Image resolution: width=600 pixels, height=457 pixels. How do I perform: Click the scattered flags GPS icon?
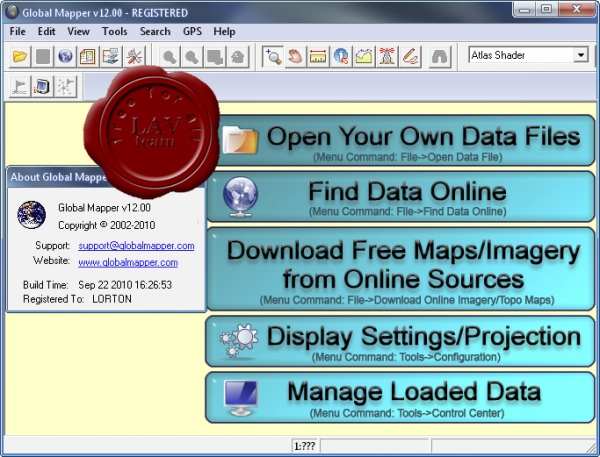pyautogui.click(x=65, y=86)
